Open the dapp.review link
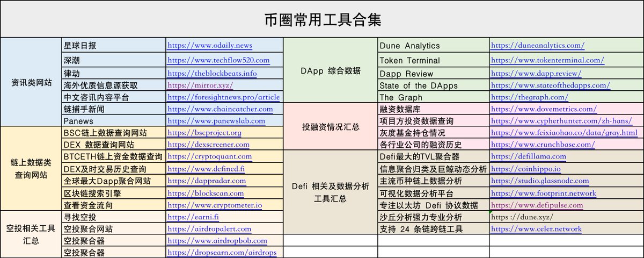Viewport: 644px width, 258px height. pyautogui.click(x=536, y=73)
